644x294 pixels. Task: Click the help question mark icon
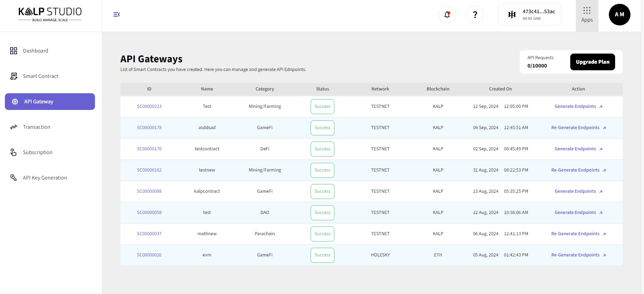475,15
